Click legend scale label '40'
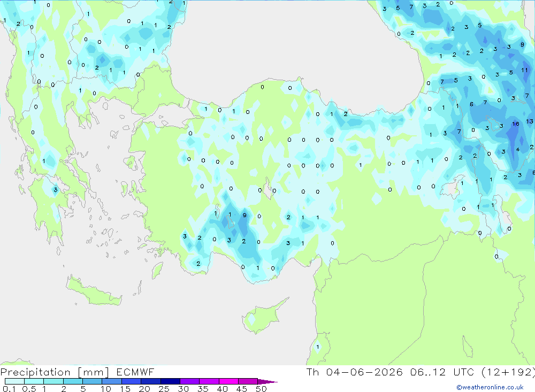 (x=223, y=389)
